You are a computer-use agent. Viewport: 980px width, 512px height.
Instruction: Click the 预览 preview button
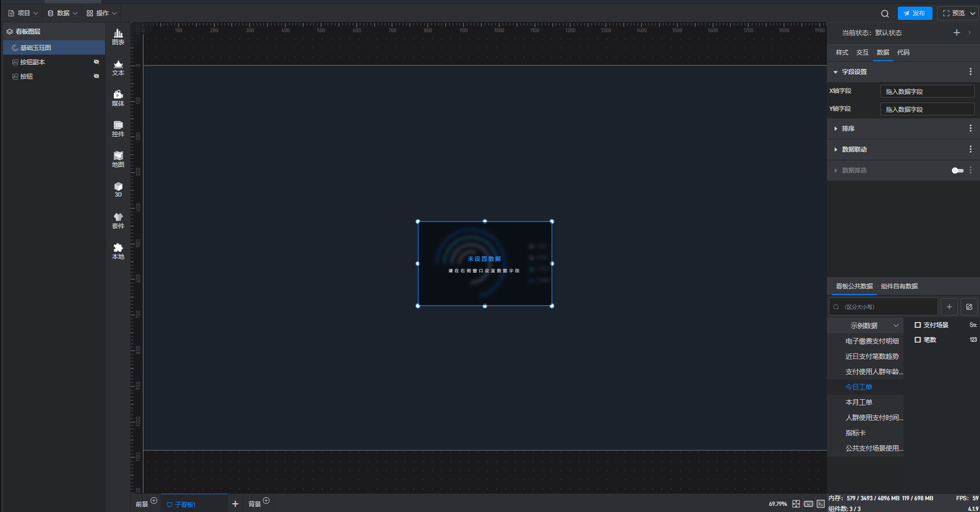pos(953,13)
